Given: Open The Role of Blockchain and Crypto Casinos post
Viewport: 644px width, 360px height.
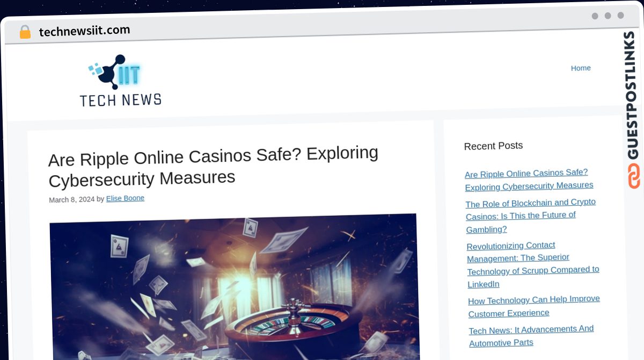Looking at the screenshot, I should pyautogui.click(x=531, y=216).
